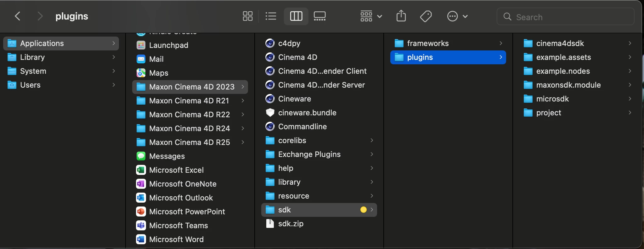Open the Maxon Cinema 4D R22 folder
The width and height of the screenshot is (644, 249).
point(190,114)
